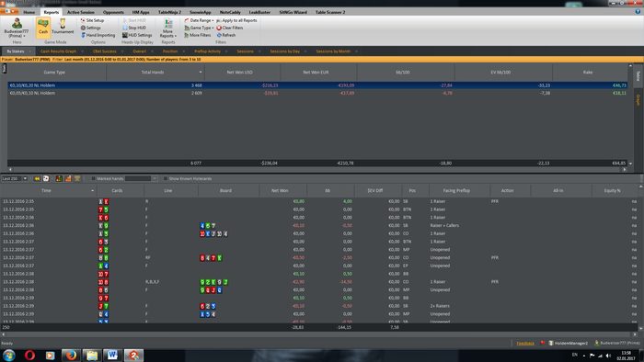This screenshot has width=644, height=362.
Task: Click the colored hand grid icon
Action: [59, 178]
